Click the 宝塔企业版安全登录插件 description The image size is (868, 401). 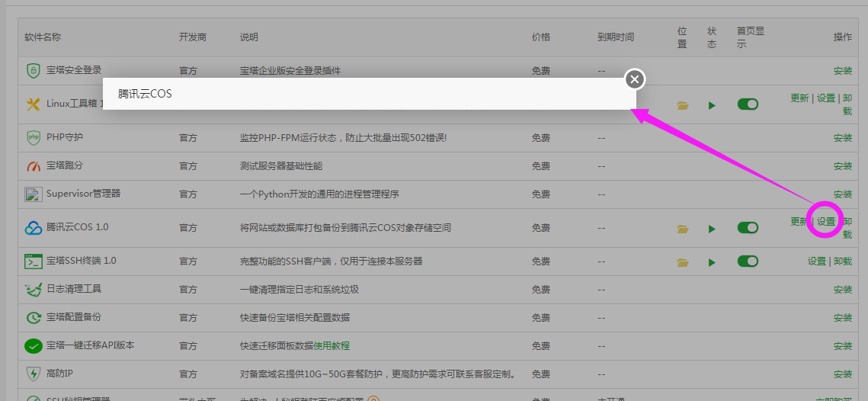[290, 71]
